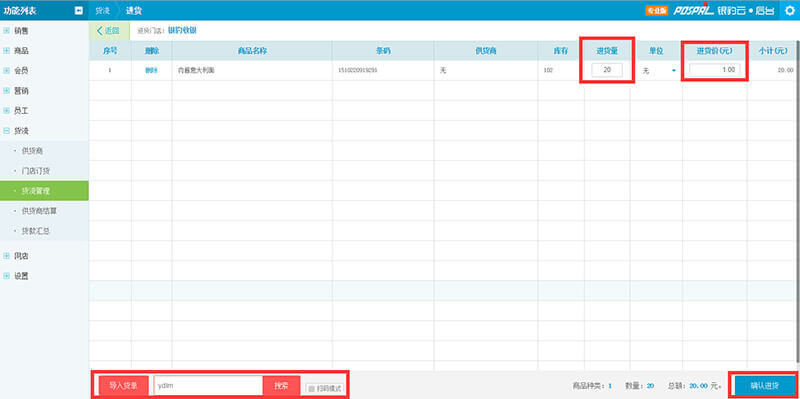Click the 导入货单 button
Image resolution: width=800 pixels, height=399 pixels.
tap(123, 386)
